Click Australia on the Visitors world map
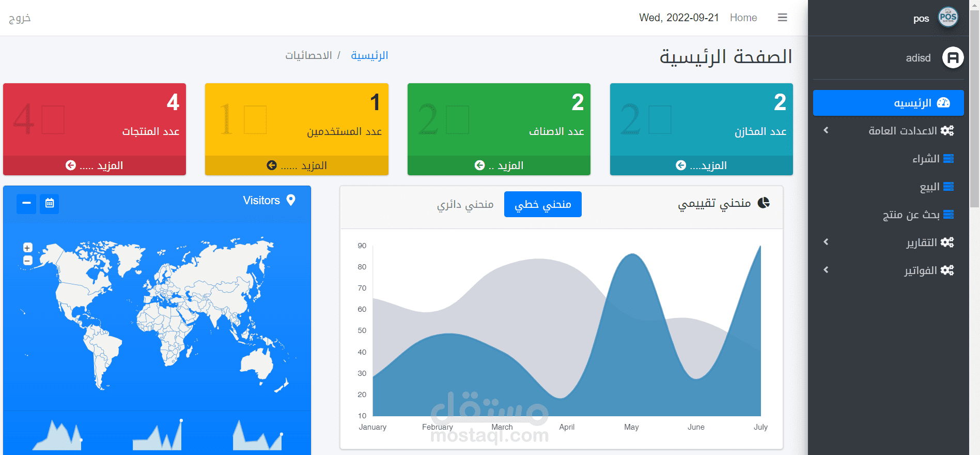 [257, 363]
